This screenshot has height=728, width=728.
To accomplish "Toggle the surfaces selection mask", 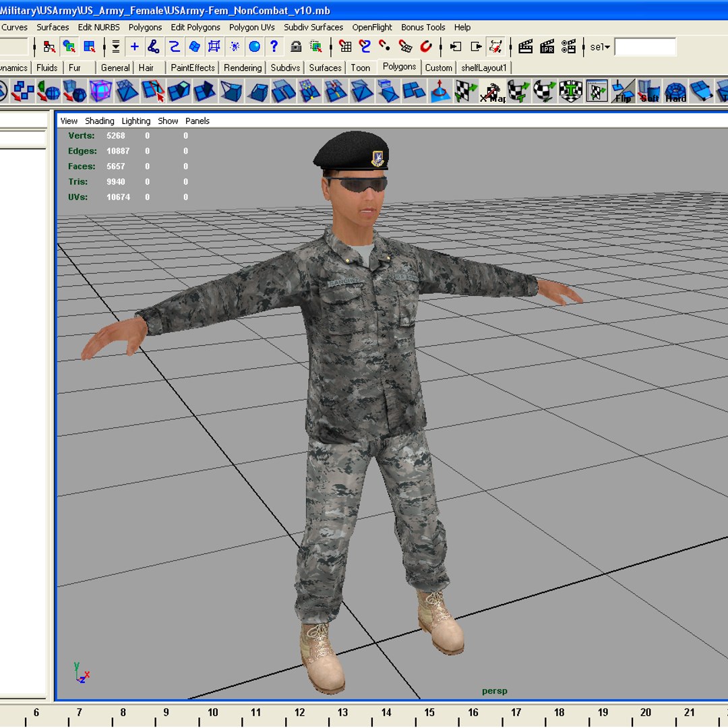I will tap(195, 47).
